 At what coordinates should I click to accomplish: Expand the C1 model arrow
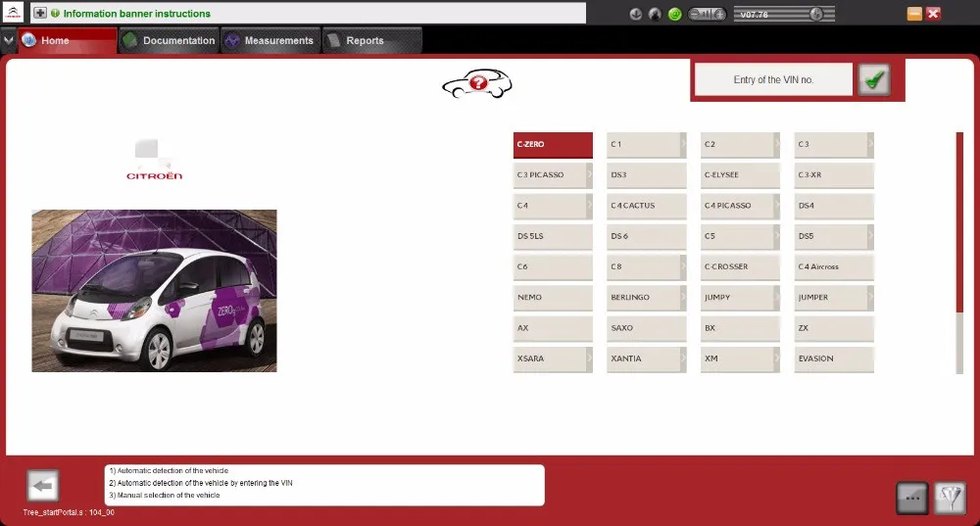pyautogui.click(x=683, y=144)
